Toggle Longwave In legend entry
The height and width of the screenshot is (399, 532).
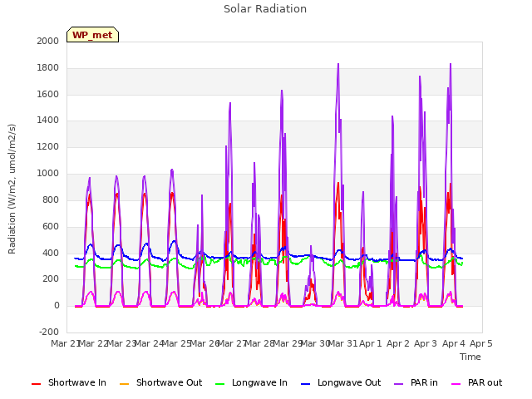click(251, 382)
